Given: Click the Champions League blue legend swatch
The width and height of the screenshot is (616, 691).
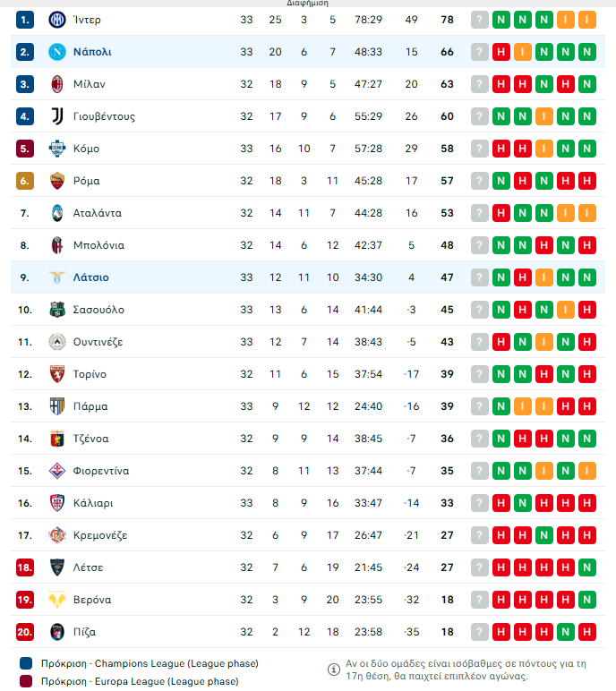Looking at the screenshot, I should (x=25, y=664).
